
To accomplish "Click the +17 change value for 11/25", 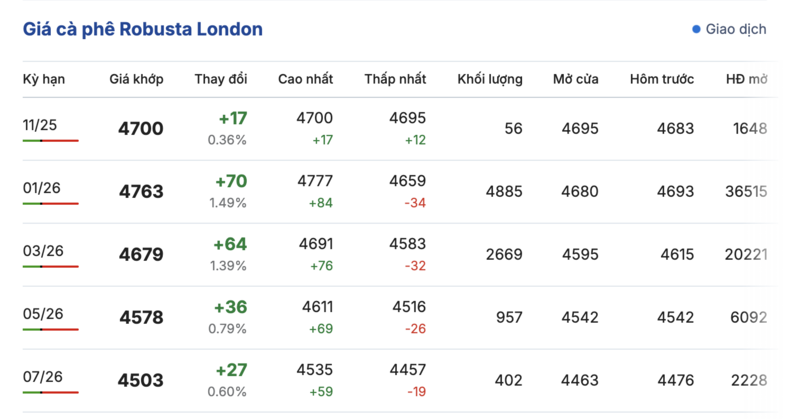I will pos(232,119).
